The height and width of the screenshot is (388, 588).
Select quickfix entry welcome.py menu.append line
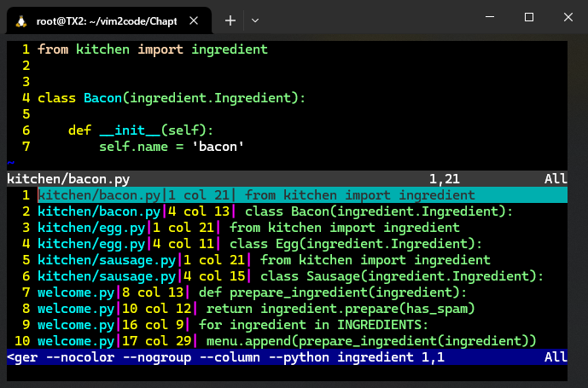pos(288,341)
